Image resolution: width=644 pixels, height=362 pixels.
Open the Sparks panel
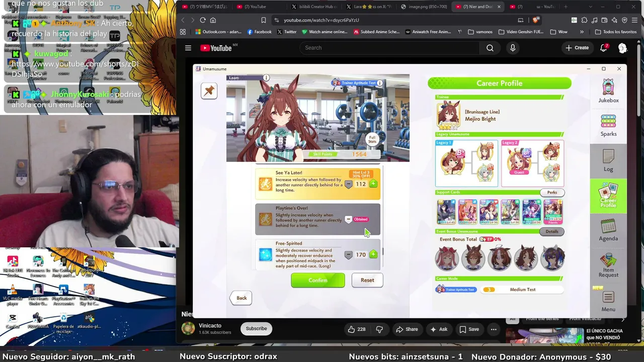(608, 126)
